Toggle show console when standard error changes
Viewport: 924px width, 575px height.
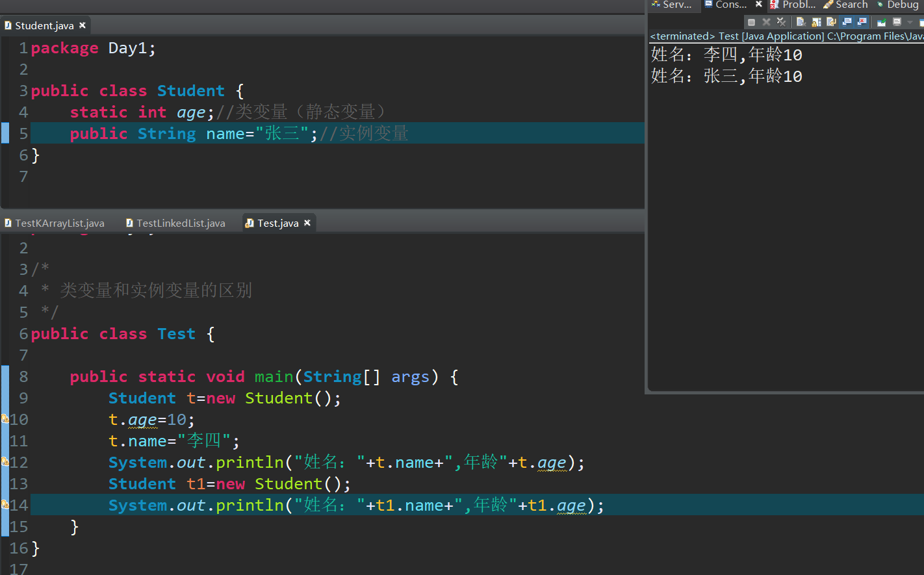(x=862, y=22)
